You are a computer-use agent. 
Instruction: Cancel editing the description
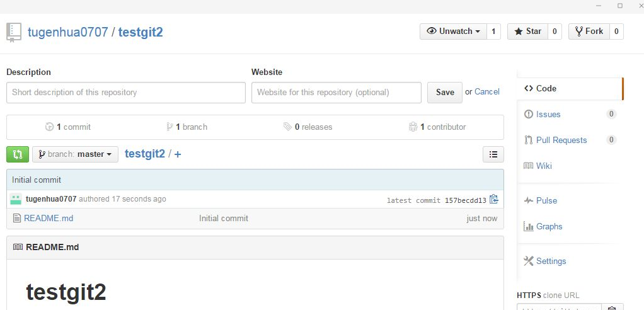click(487, 92)
